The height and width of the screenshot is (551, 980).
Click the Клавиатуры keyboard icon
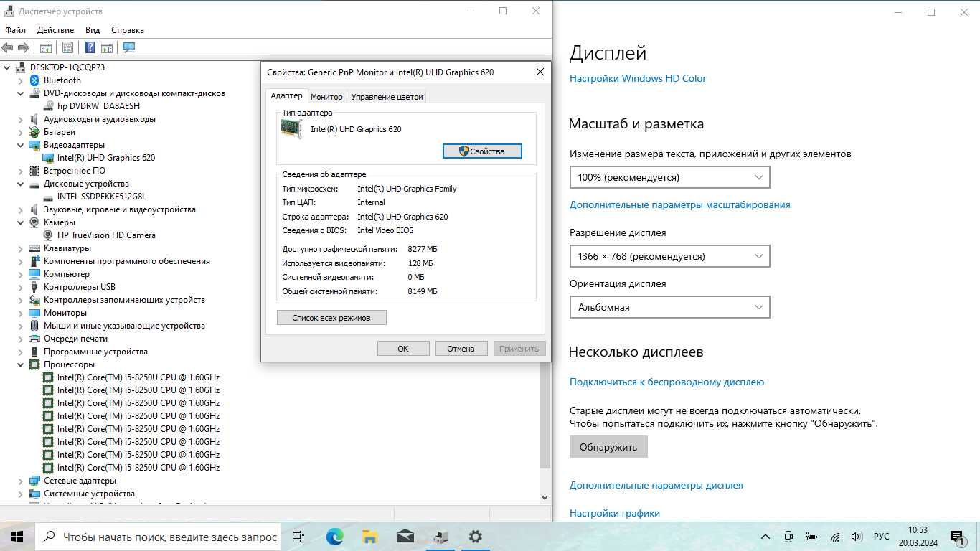pos(34,248)
